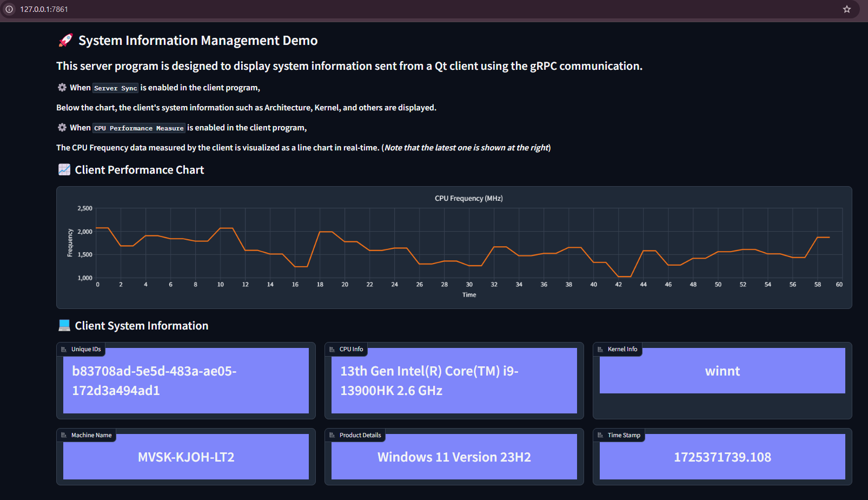The height and width of the screenshot is (500, 868).
Task: Open site information via the browser info icon
Action: pos(9,9)
